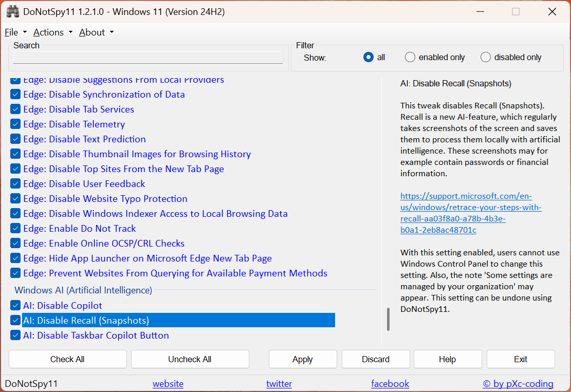Minimize the DoNotSpy11 window
Viewport: 571px width, 392px height.
[481, 12]
